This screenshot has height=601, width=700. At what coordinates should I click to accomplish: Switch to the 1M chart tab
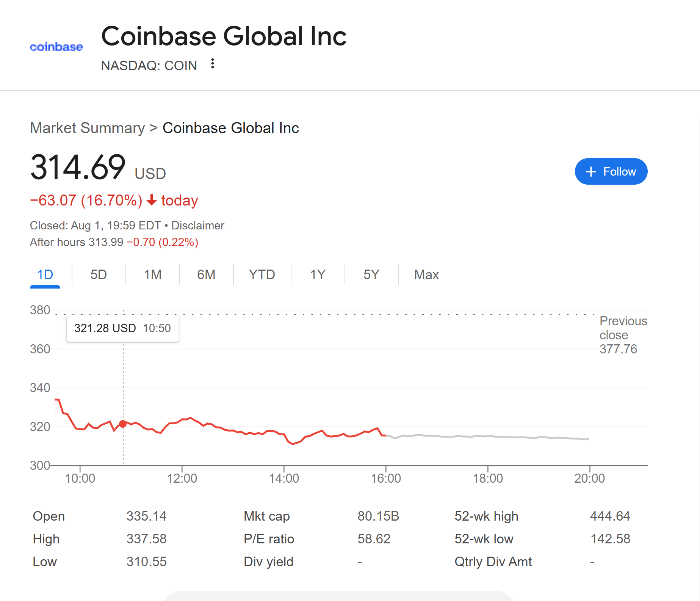pos(152,275)
